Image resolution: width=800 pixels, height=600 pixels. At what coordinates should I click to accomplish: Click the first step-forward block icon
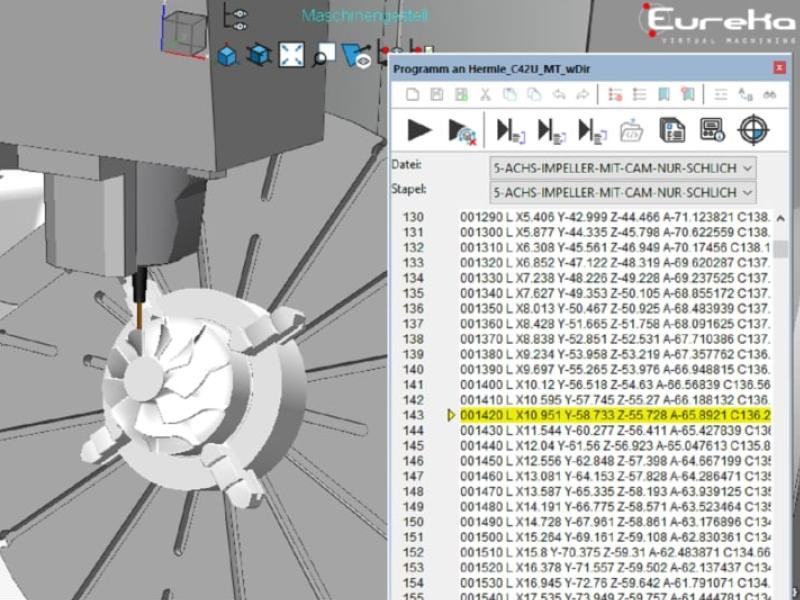[510, 130]
